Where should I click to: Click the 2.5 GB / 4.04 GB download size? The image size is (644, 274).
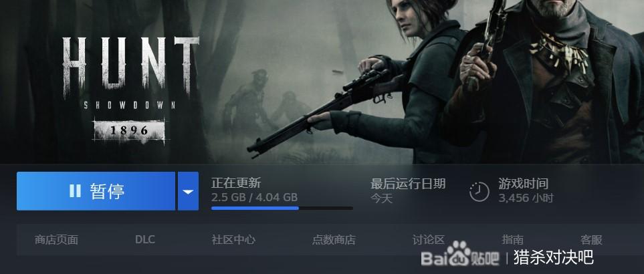point(254,197)
